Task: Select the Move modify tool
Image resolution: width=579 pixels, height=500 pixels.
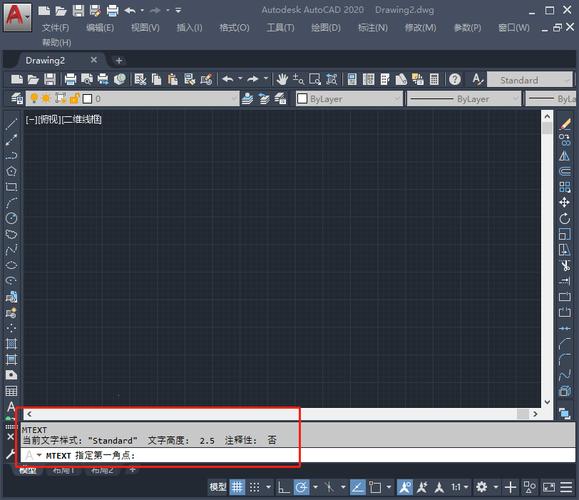Action: click(x=565, y=202)
